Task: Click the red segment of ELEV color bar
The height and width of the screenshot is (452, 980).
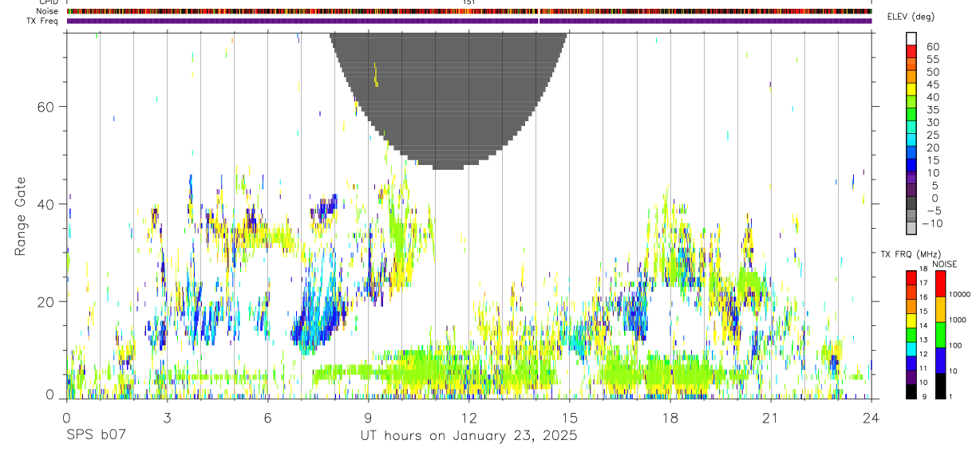Action: click(911, 51)
